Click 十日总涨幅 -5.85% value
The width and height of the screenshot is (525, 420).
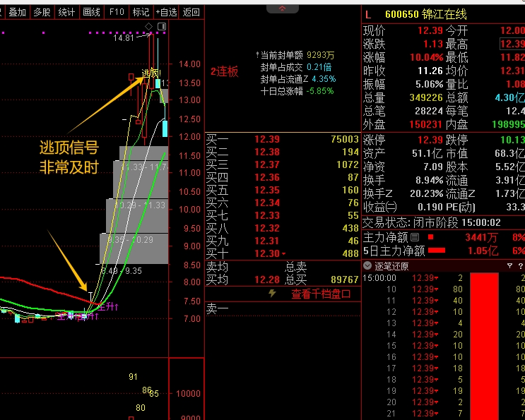[x=320, y=91]
